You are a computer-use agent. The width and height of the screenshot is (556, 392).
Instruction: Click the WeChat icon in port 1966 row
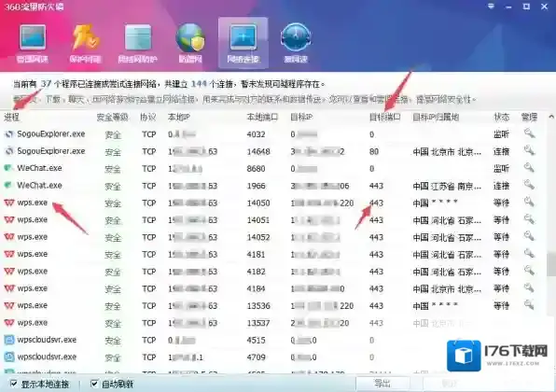[x=8, y=185]
